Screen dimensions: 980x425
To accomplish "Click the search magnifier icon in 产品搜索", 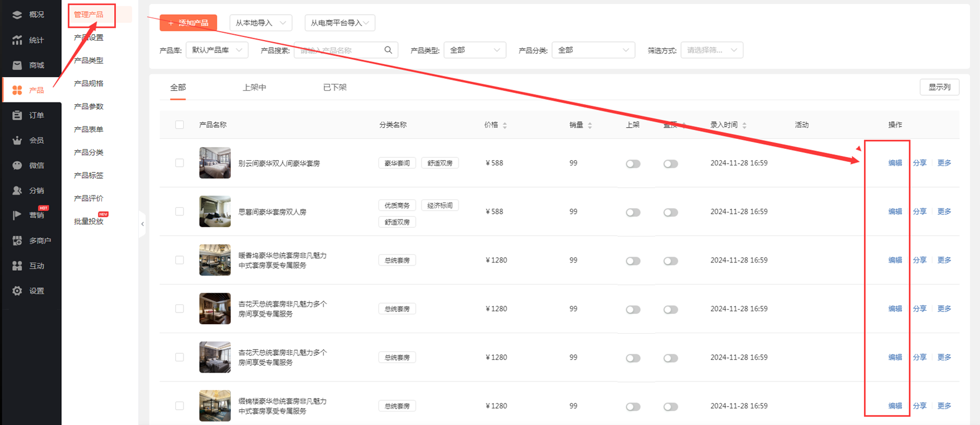I will [x=388, y=50].
